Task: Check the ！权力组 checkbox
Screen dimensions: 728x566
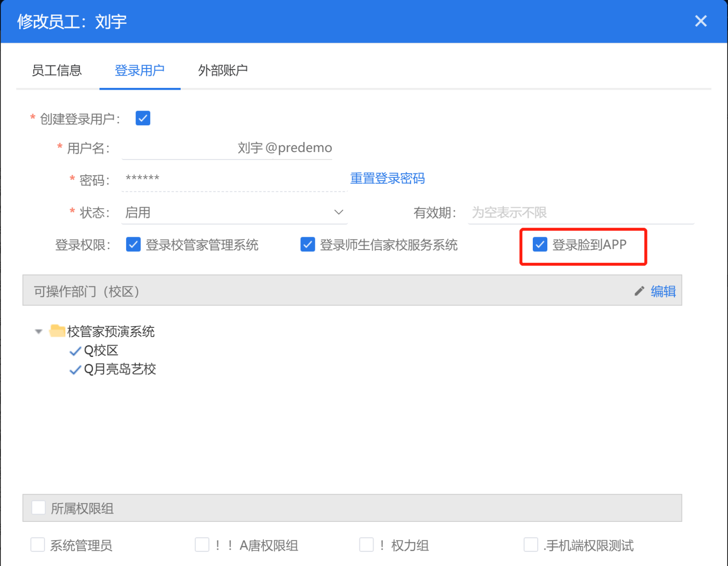Action: (x=366, y=545)
